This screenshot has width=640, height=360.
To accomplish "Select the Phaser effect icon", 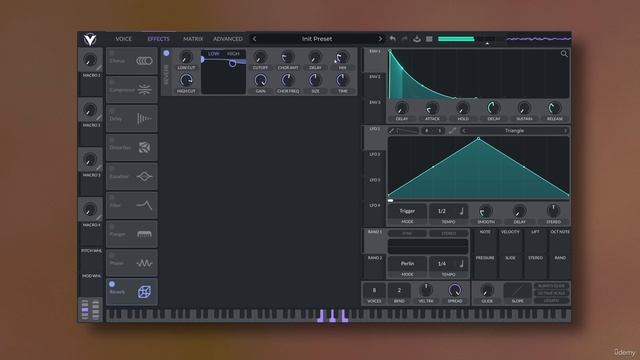I will 144,263.
